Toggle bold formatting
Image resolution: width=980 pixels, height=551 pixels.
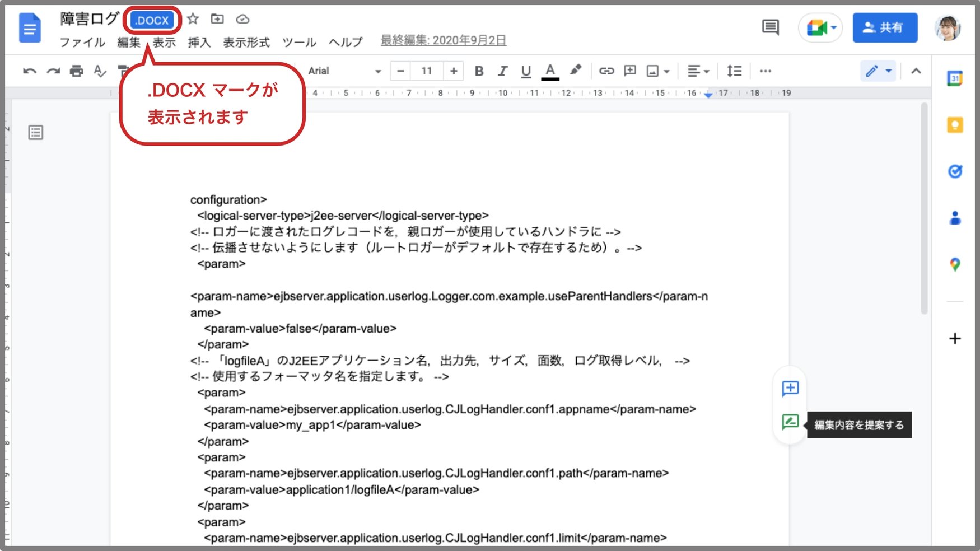(478, 71)
